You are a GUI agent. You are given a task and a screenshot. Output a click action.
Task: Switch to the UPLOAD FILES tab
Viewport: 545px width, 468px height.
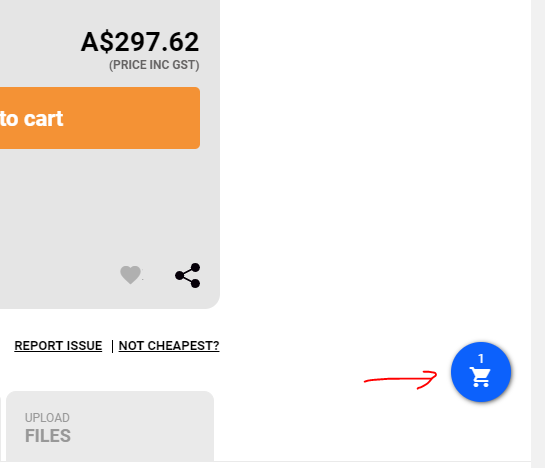110,426
